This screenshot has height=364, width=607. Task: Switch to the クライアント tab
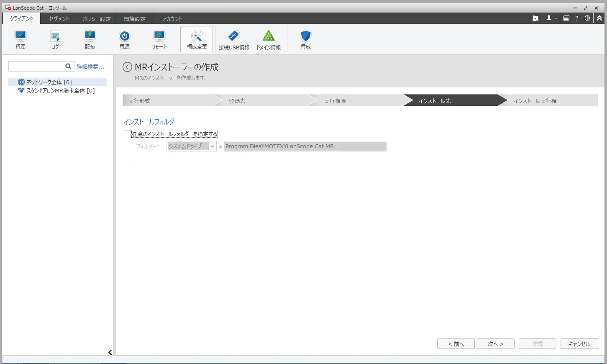[22, 18]
